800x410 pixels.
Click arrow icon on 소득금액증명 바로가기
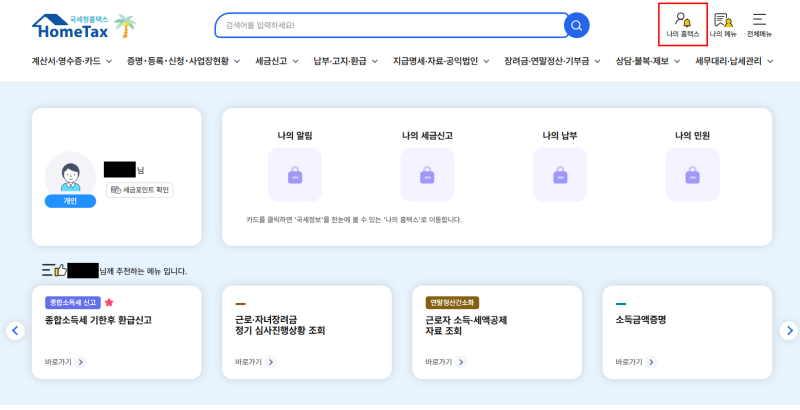[x=651, y=362]
